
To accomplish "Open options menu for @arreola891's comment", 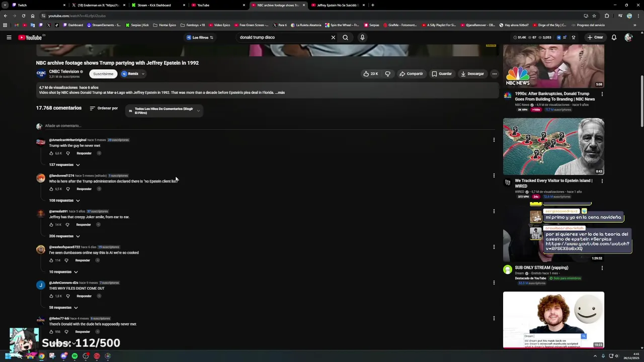I will 494,211.
